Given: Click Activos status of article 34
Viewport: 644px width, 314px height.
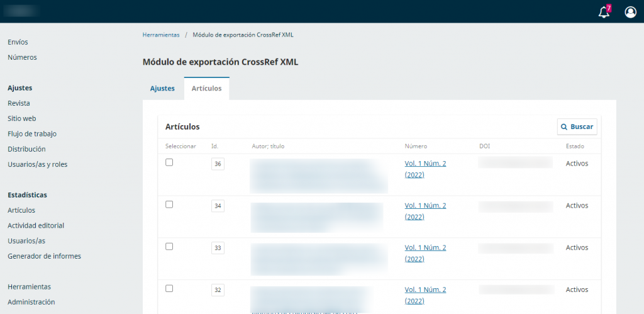Looking at the screenshot, I should coord(577,205).
